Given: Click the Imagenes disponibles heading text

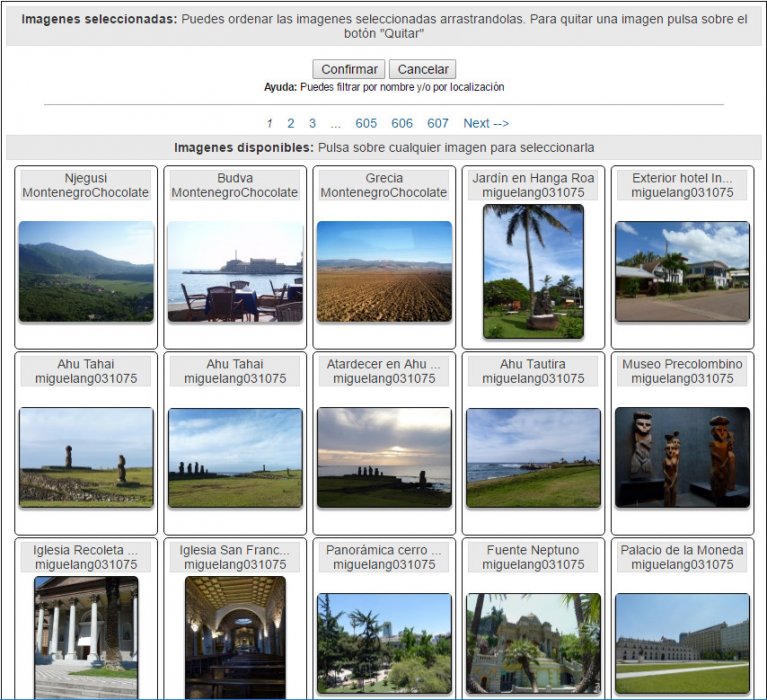Looking at the screenshot, I should [x=384, y=148].
